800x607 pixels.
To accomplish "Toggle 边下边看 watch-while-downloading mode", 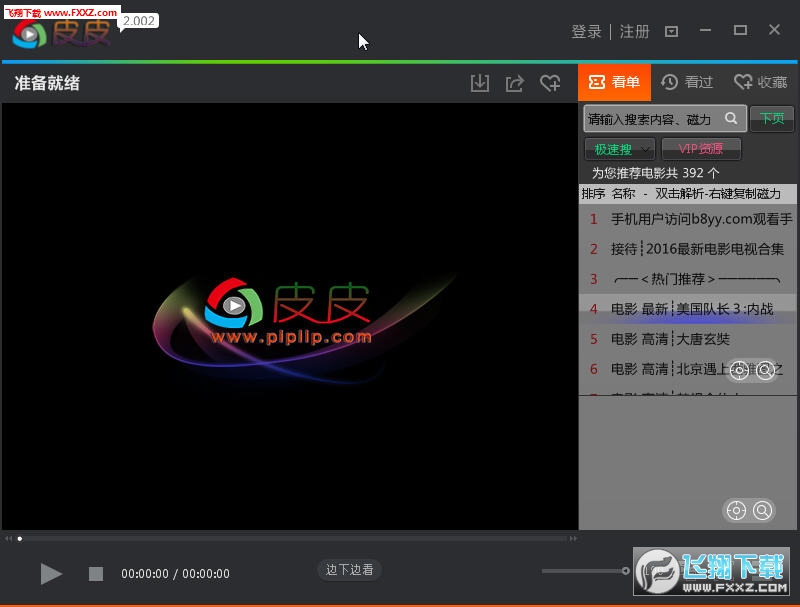I will tap(349, 570).
